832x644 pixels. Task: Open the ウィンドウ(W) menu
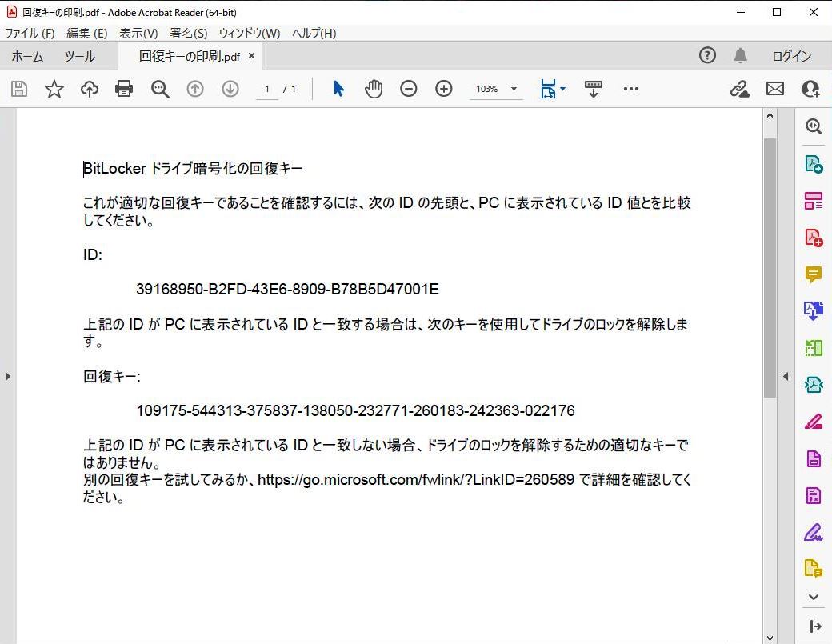[250, 34]
